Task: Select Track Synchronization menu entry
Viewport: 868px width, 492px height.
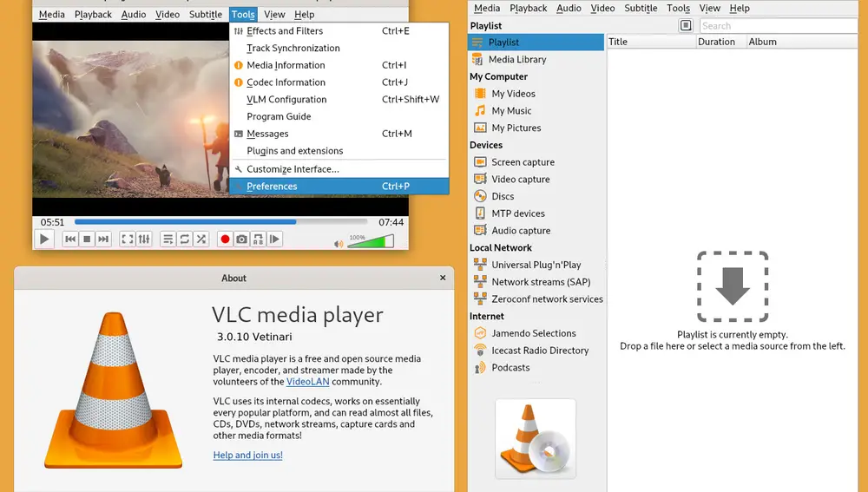Action: 339,48
